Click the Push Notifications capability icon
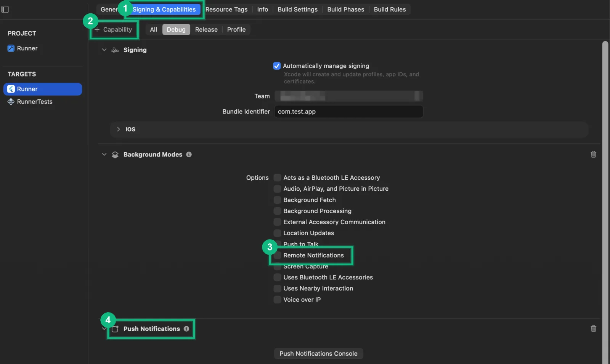 (115, 329)
